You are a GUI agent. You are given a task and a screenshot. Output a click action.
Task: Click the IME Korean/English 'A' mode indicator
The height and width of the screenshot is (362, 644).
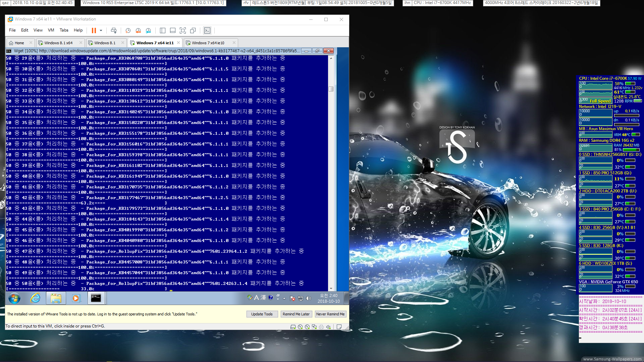click(x=256, y=297)
